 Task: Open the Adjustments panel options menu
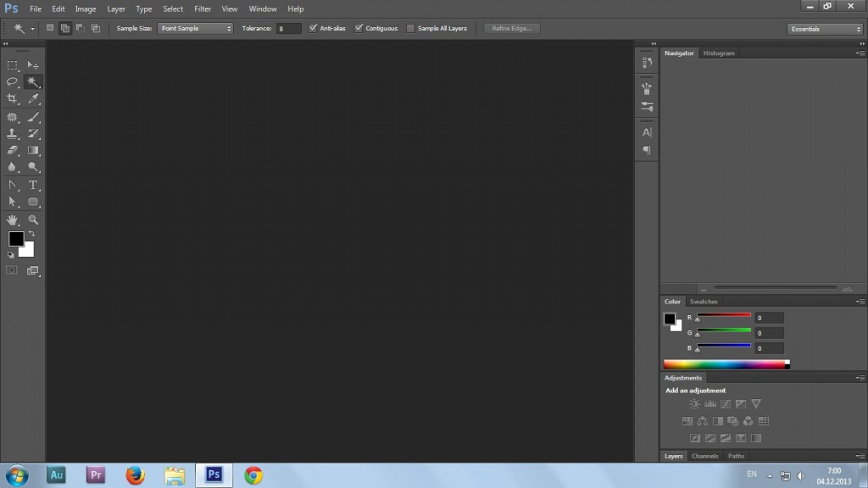pyautogui.click(x=860, y=378)
